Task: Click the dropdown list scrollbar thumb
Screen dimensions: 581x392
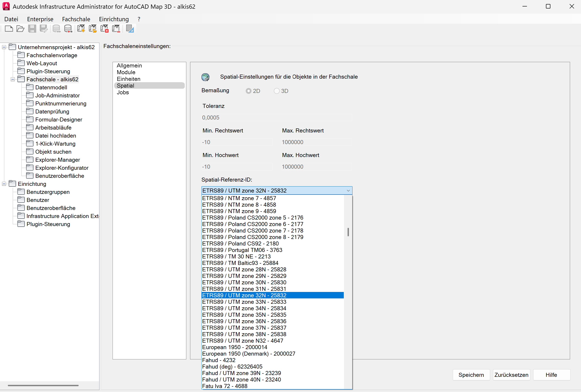Action: (348, 232)
